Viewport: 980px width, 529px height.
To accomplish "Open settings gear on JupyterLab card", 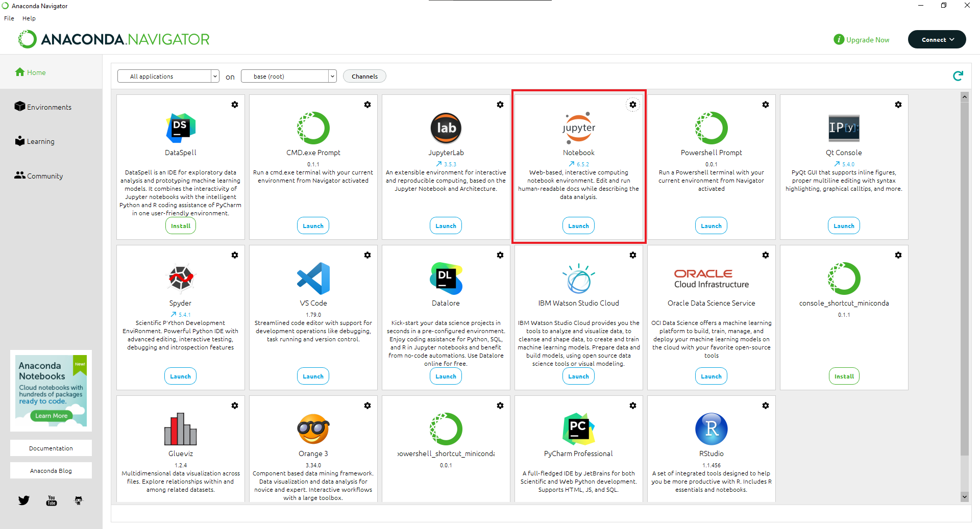I will coord(500,105).
